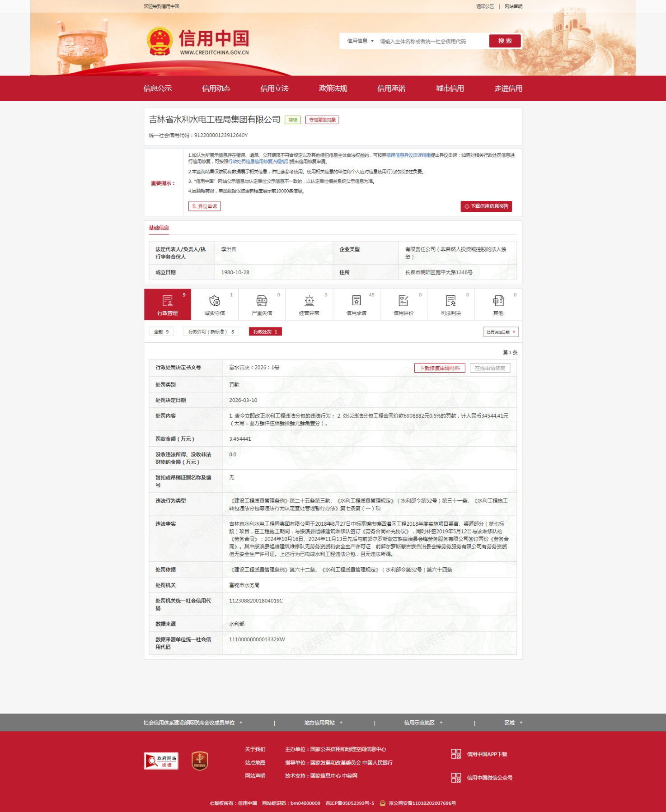Open the 处罚决定日期 sort dropdown
The image size is (666, 812).
click(x=501, y=332)
